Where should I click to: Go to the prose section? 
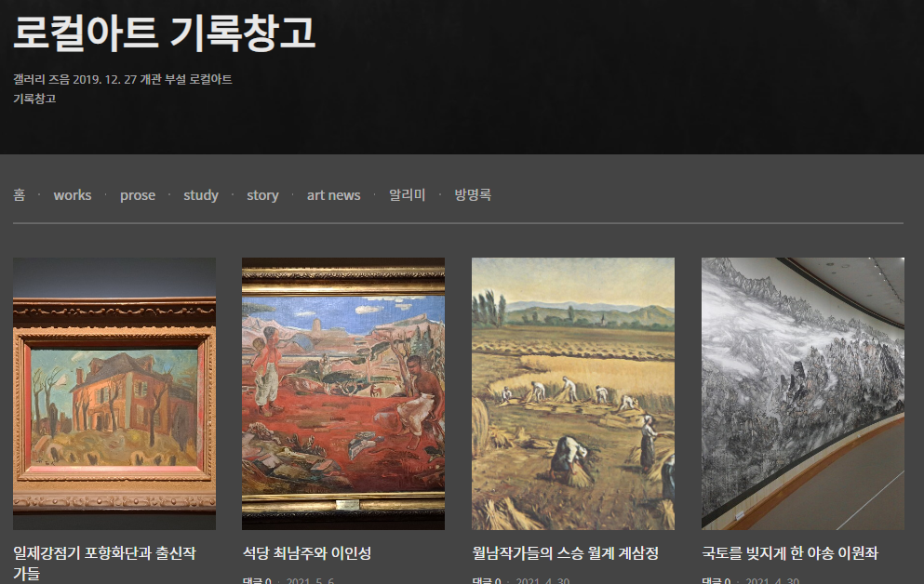[138, 195]
